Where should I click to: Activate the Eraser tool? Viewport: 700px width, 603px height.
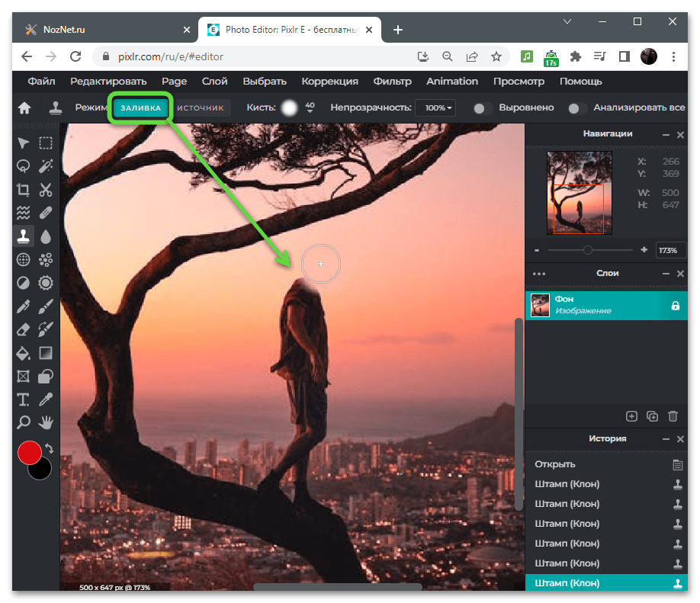pos(24,329)
